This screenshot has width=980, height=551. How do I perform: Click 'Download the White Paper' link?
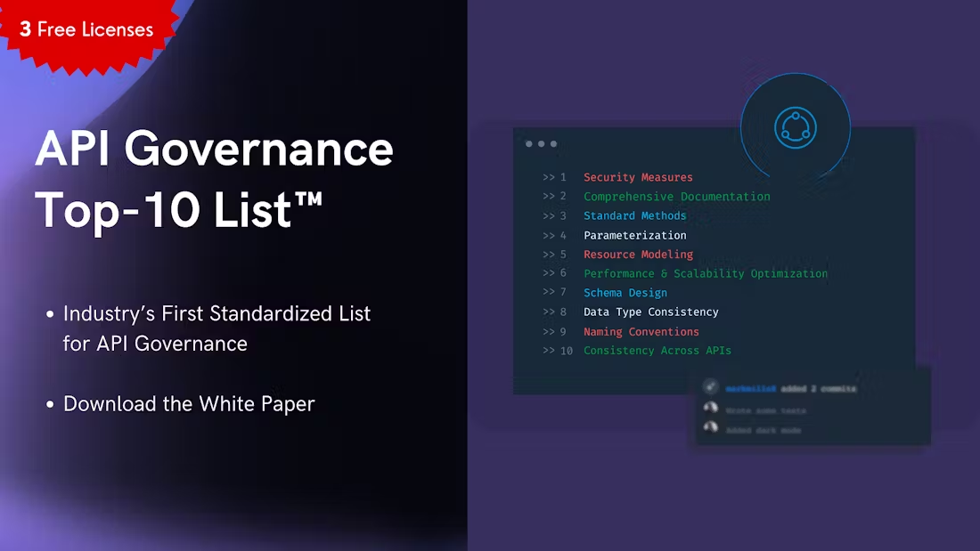click(187, 403)
